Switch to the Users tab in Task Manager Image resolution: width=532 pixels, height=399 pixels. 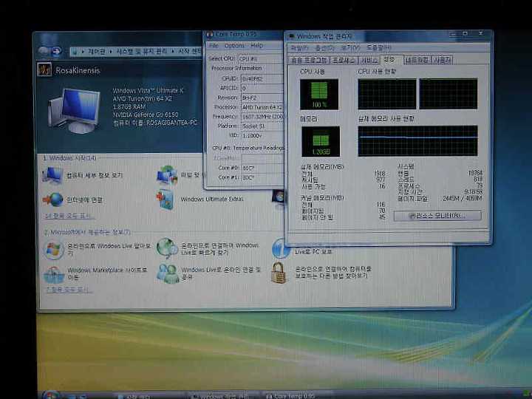443,61
